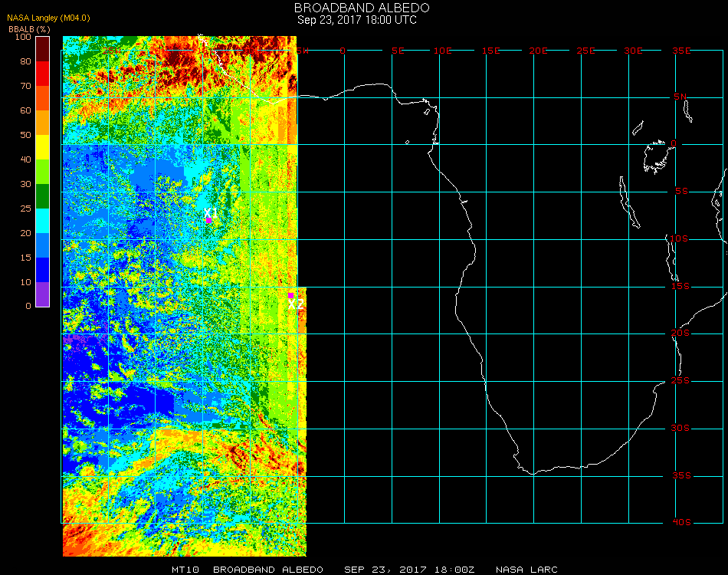Screen dimensions: 728x575
Task: Click the 5E longitude label
Action: point(398,51)
